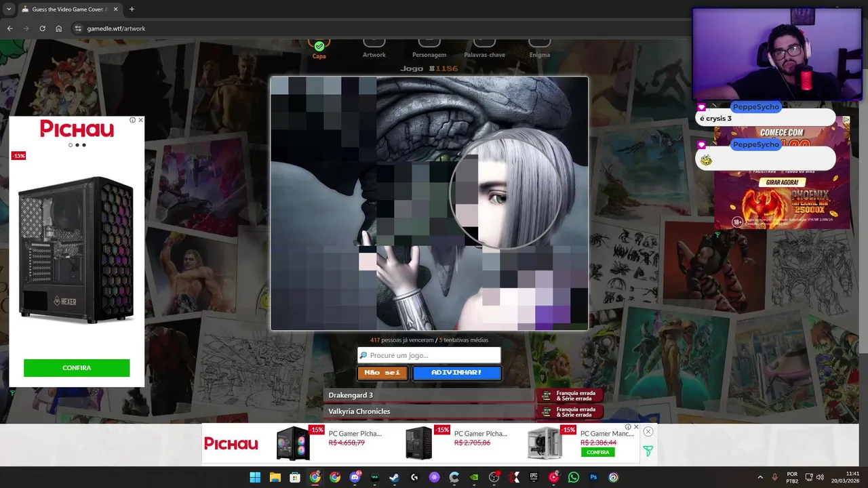The width and height of the screenshot is (868, 488).
Task: Open Epic Games Launcher from taskbar
Action: pyautogui.click(x=534, y=477)
